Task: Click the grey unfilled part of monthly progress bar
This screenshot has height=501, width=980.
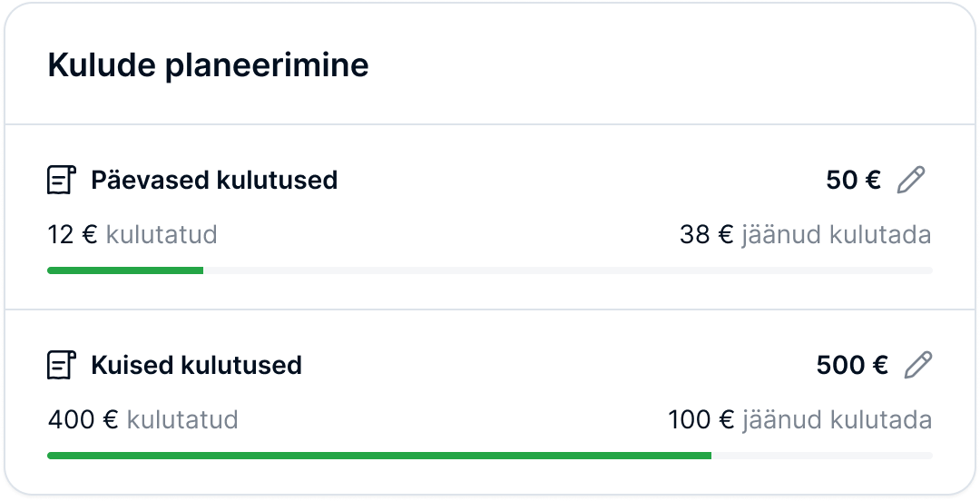Action: (x=821, y=456)
